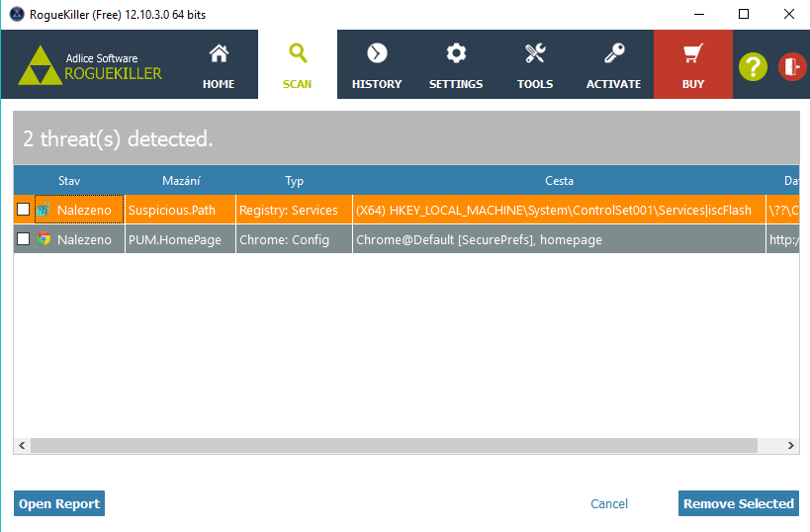The width and height of the screenshot is (810, 532).
Task: Close the RogueKiller window
Action: [789, 14]
